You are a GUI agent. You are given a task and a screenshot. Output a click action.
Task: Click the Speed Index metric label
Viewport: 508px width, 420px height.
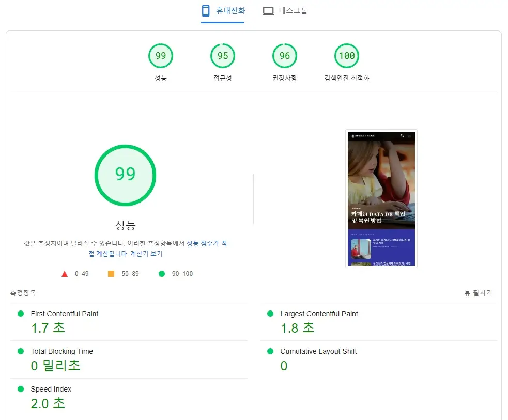point(51,389)
